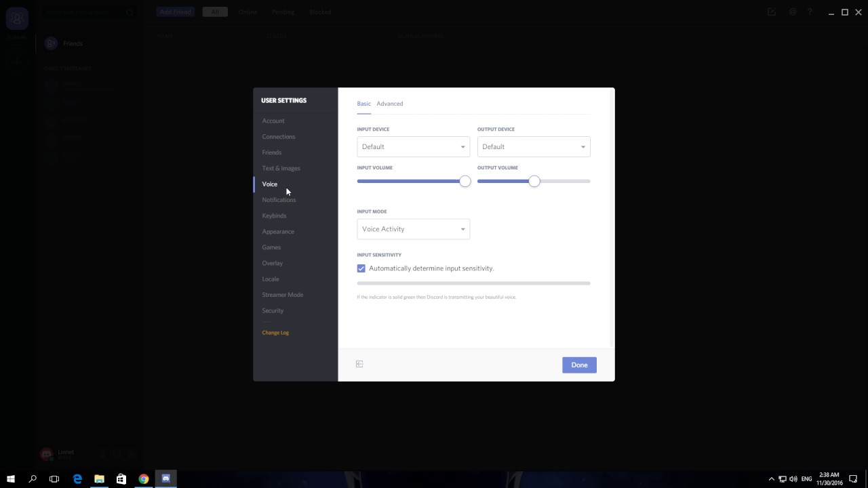Viewport: 868px width, 488px height.
Task: Open the Notifications settings section
Action: click(279, 200)
